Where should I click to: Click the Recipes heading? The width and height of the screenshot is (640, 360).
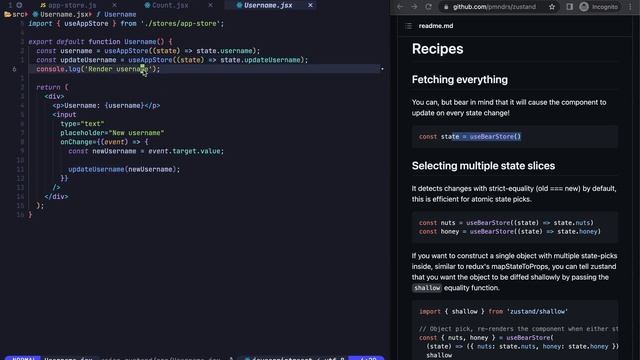437,49
